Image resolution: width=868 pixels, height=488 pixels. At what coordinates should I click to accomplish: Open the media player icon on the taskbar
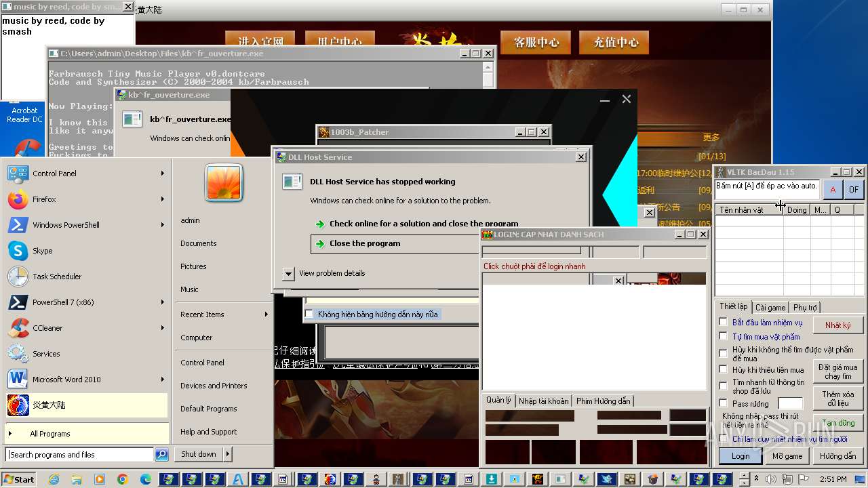click(x=100, y=479)
